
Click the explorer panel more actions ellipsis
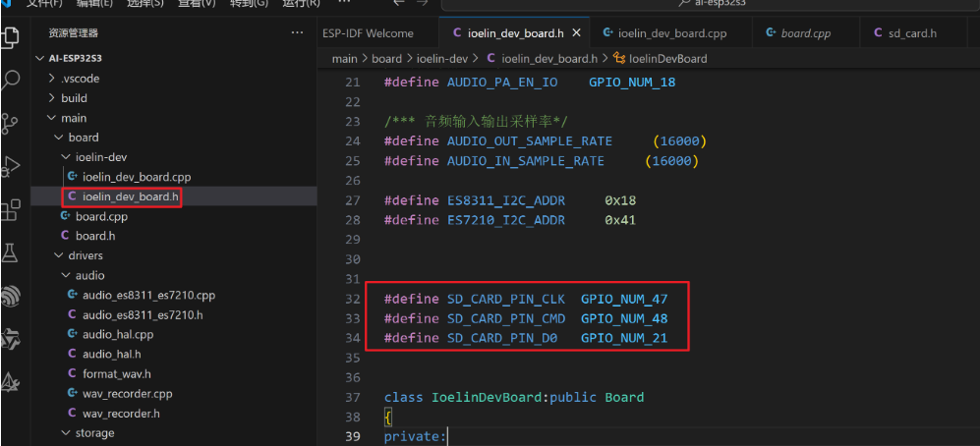coord(298,33)
